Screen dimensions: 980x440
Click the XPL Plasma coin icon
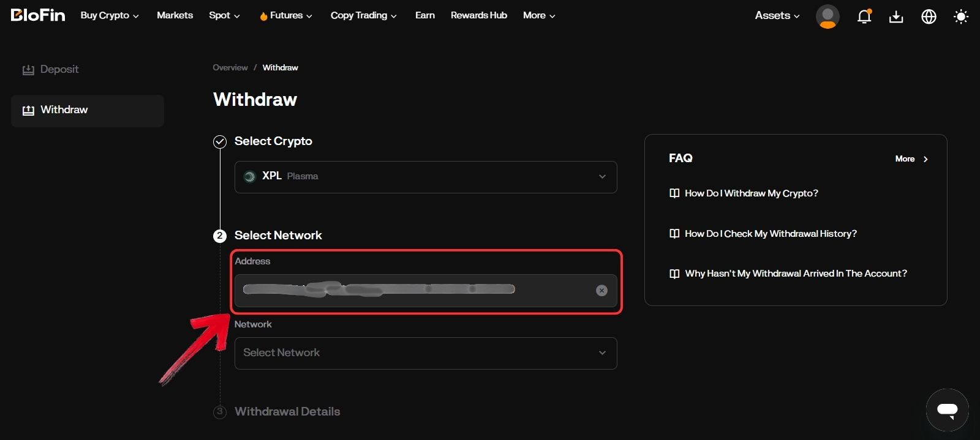(249, 177)
